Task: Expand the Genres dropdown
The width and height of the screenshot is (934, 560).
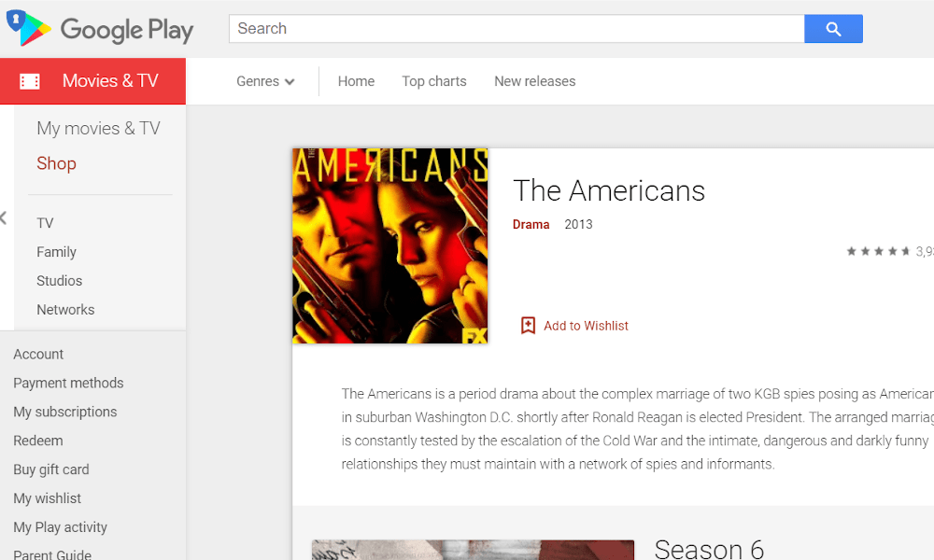Action: (x=265, y=81)
